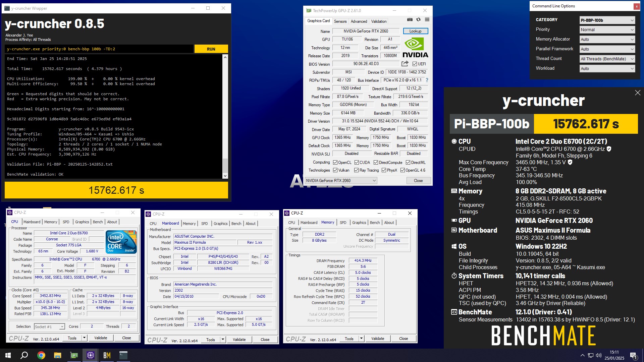The height and width of the screenshot is (362, 644).
Task: Click Close button in GPU-Z
Action: (x=418, y=181)
